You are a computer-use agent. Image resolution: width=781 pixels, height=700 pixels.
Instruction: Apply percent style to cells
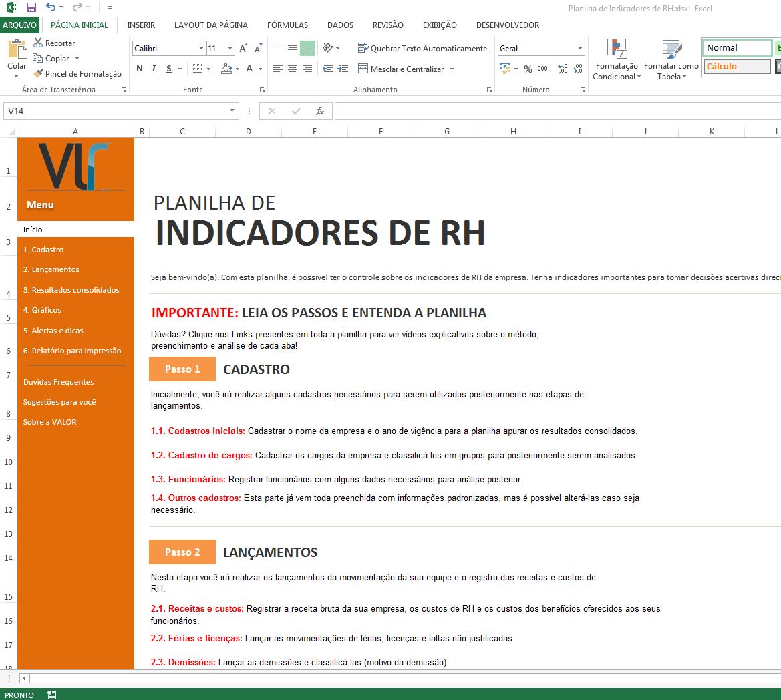[x=528, y=69]
